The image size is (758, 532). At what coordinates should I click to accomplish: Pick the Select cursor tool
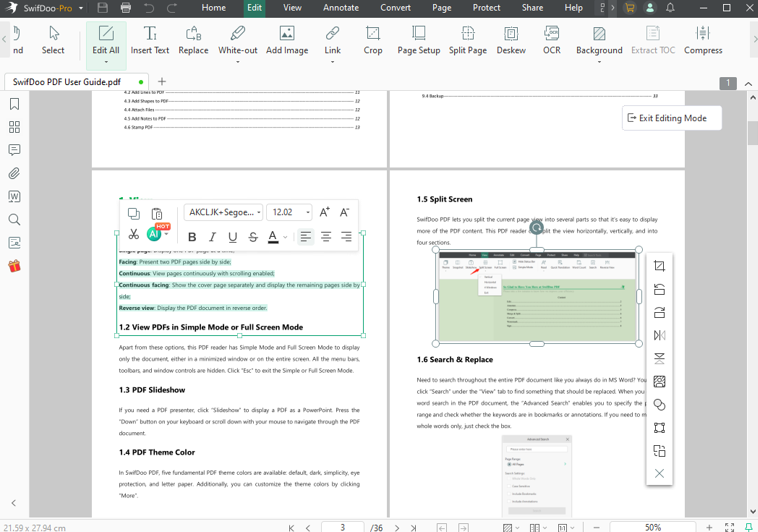(53, 42)
